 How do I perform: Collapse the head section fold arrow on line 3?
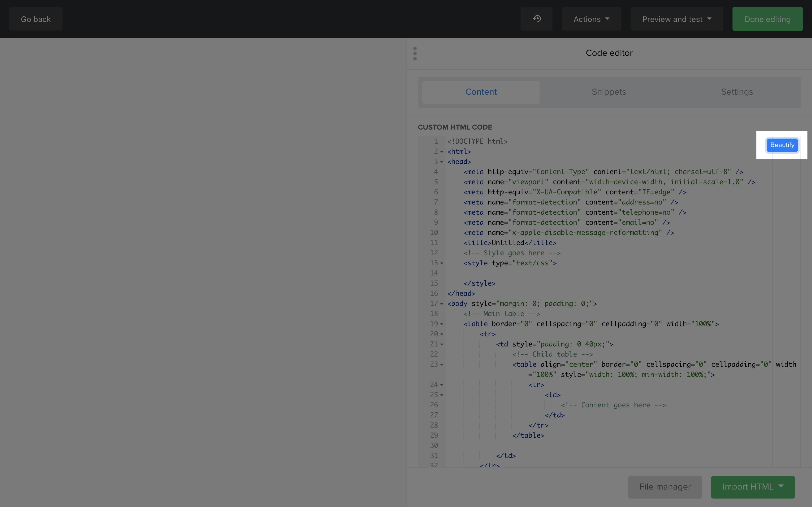point(442,162)
